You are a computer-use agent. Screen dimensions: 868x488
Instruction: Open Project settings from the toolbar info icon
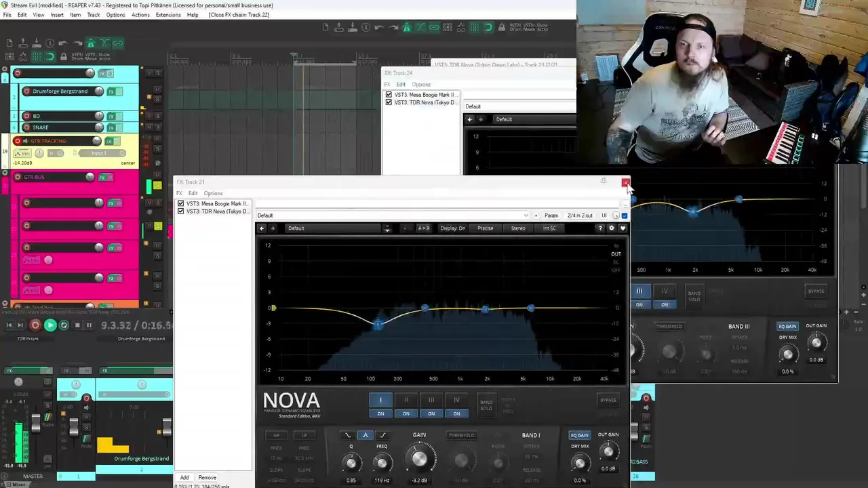tap(50, 43)
